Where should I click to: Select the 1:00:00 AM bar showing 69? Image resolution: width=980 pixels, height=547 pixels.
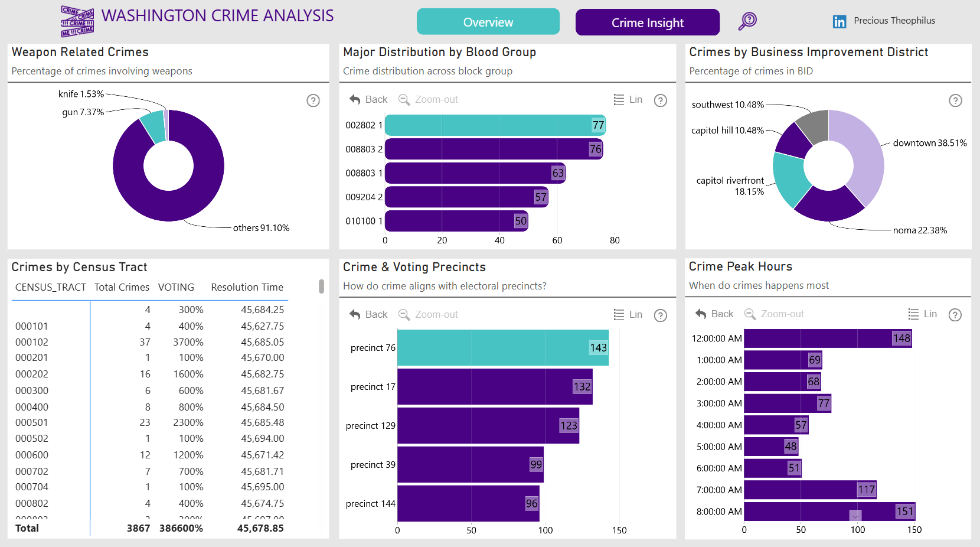click(783, 360)
